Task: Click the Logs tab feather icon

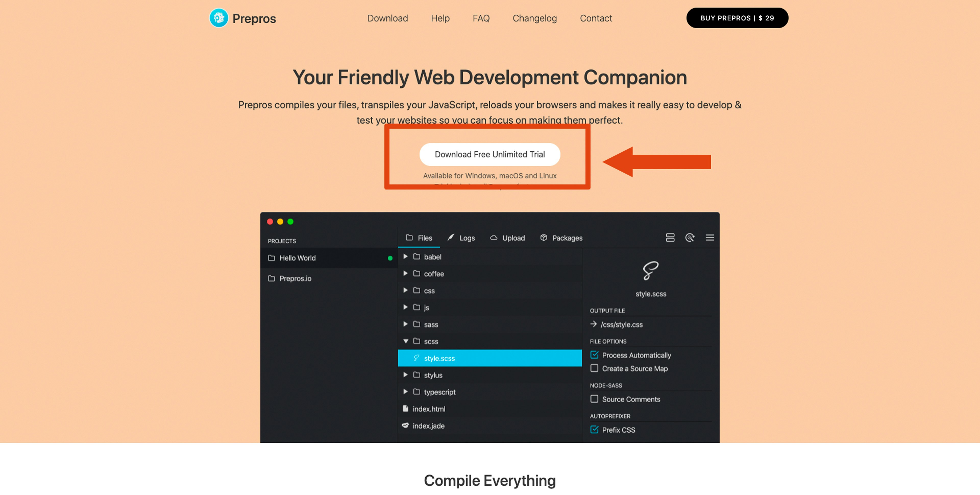Action: (450, 237)
